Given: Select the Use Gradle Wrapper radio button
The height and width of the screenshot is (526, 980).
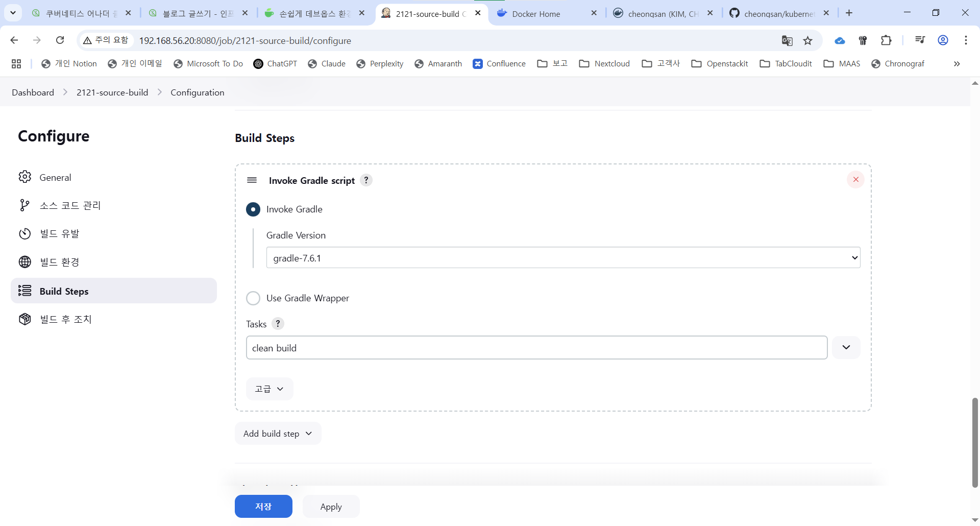Looking at the screenshot, I should click(x=253, y=298).
